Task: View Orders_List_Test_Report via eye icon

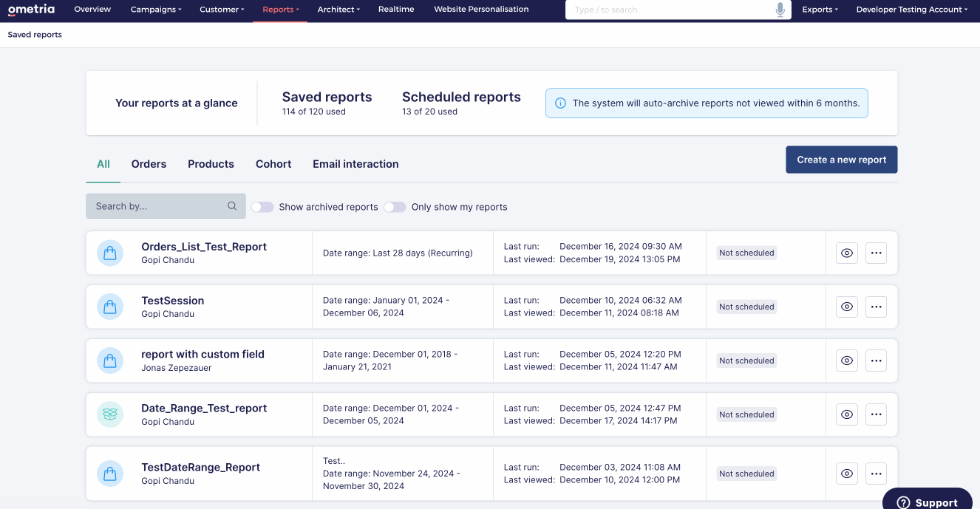Action: (x=847, y=253)
